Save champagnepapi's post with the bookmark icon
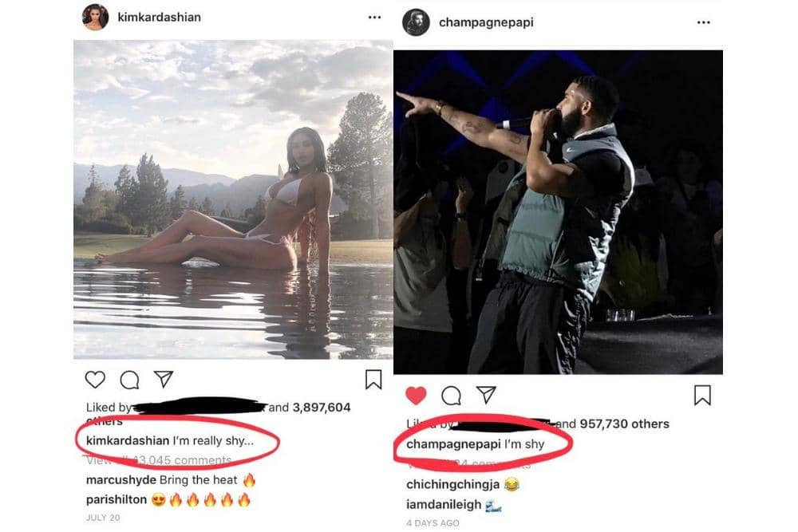 pyautogui.click(x=702, y=395)
